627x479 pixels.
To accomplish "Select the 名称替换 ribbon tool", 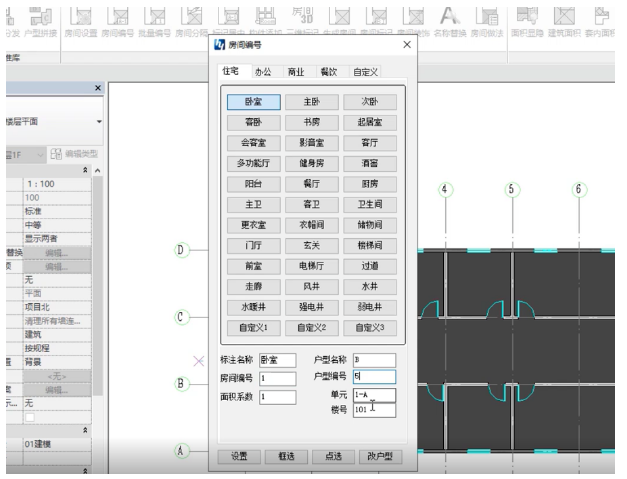I will pyautogui.click(x=450, y=22).
